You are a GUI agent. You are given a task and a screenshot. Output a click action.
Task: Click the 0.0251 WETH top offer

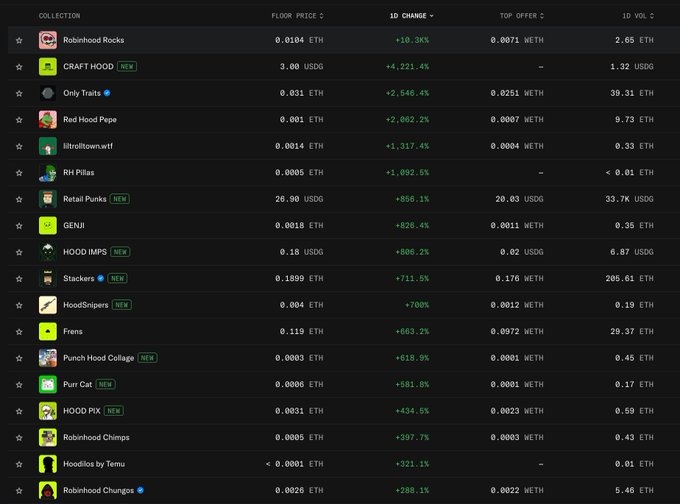[x=517, y=93]
